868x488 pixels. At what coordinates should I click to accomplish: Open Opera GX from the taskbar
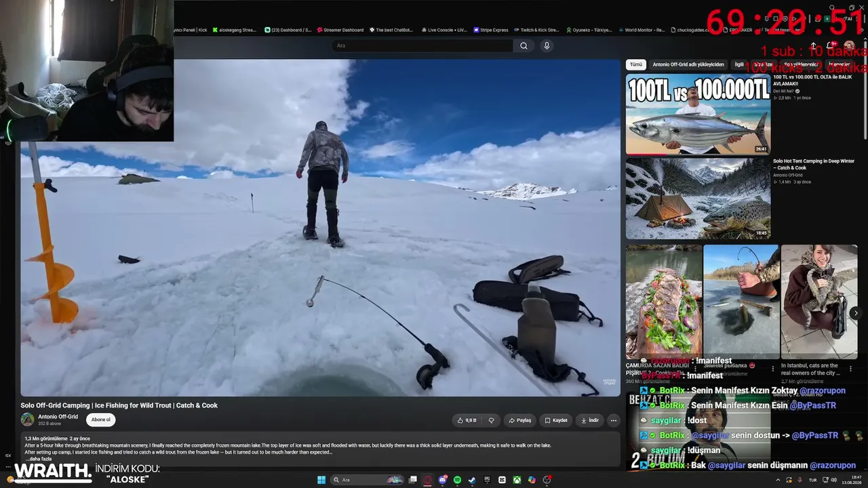click(x=428, y=480)
